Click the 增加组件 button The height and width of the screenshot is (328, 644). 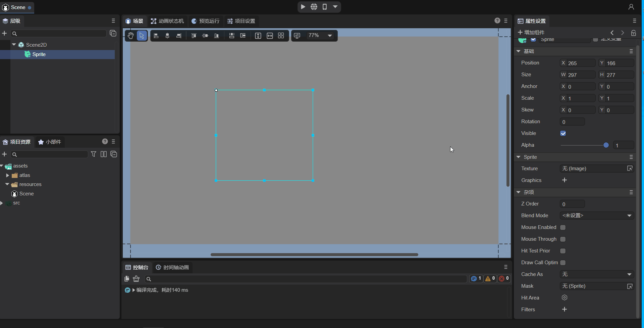tap(531, 33)
